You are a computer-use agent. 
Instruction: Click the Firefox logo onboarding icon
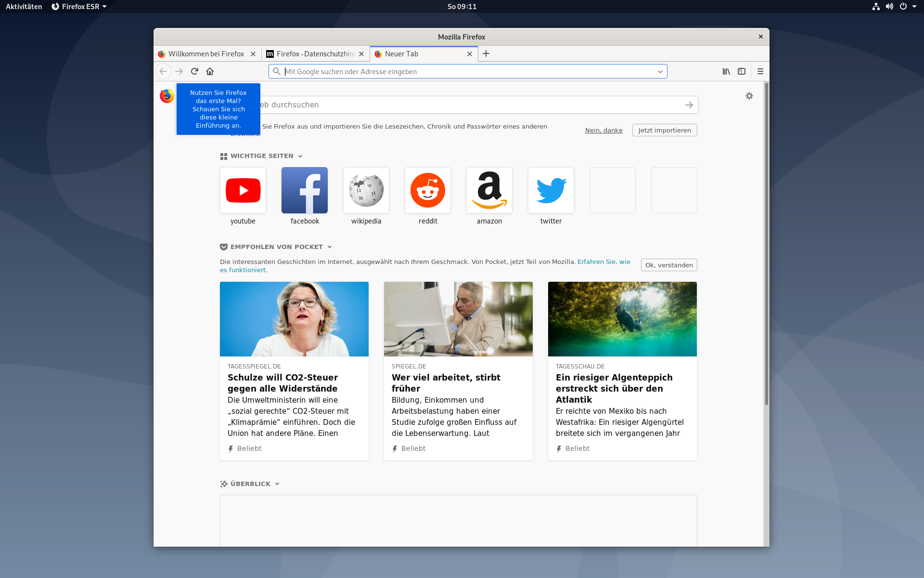point(167,96)
